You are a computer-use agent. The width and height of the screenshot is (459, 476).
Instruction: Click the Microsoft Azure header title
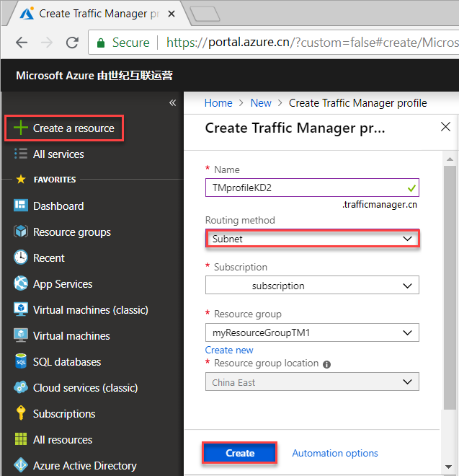(94, 75)
